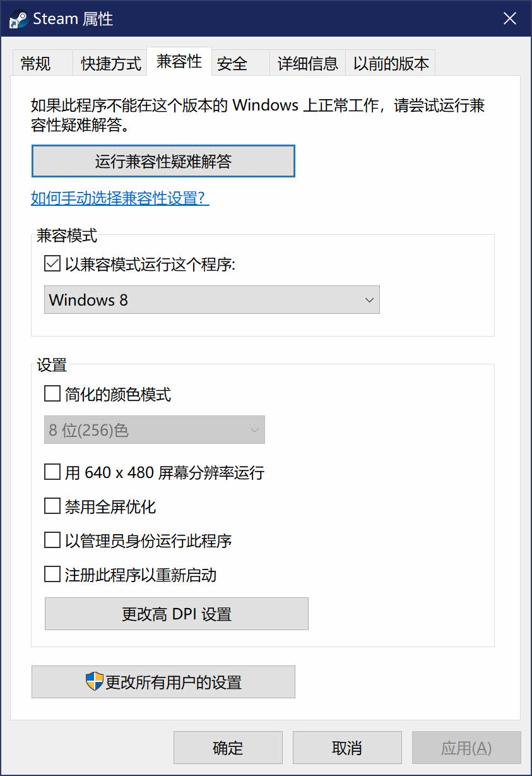Switch to the 常规 tab
This screenshot has width=532, height=776.
36,64
